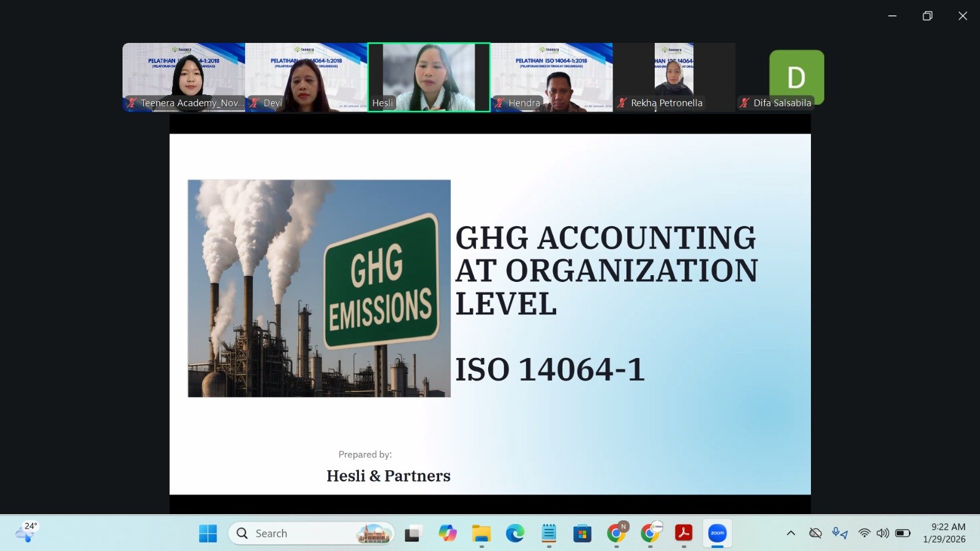
Task: Open the Microsoft Store icon
Action: 582,533
